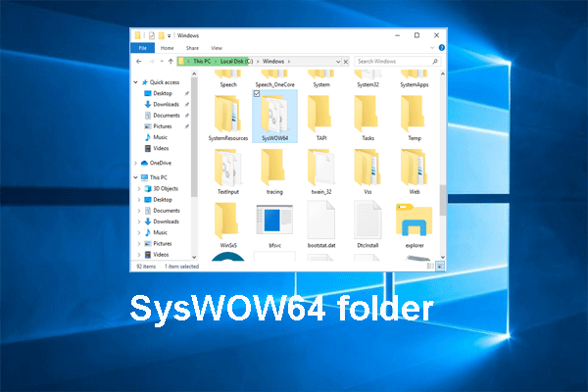Click New folder icon in title bar

tap(162, 35)
